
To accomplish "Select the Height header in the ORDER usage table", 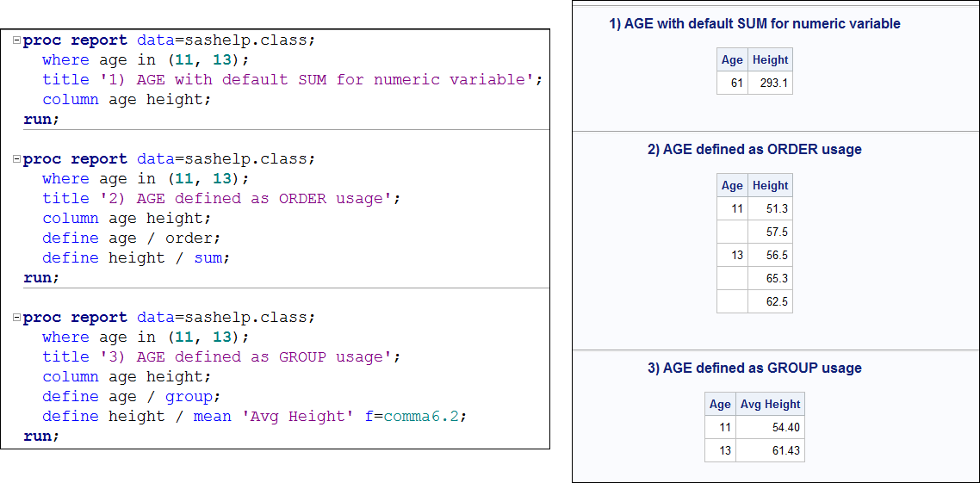I will (x=770, y=185).
